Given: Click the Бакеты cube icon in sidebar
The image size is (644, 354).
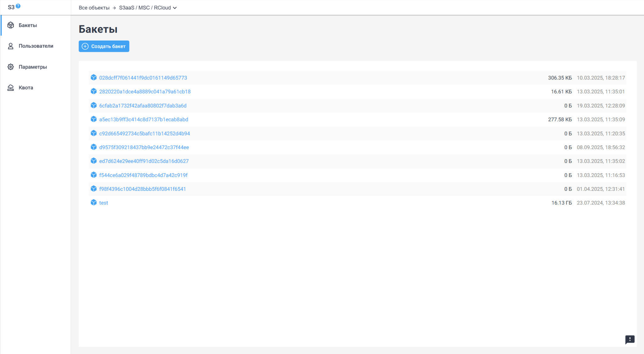Looking at the screenshot, I should (11, 25).
